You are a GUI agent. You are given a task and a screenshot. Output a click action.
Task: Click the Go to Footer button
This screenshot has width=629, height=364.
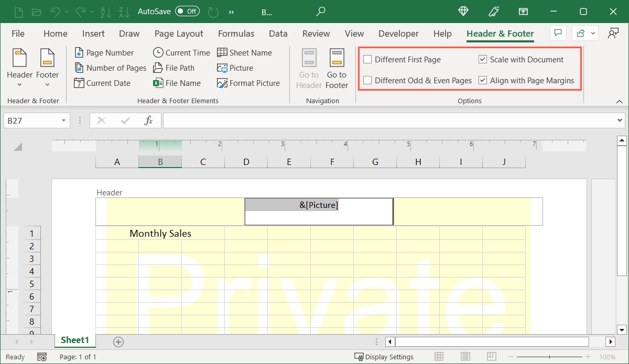[x=337, y=68]
